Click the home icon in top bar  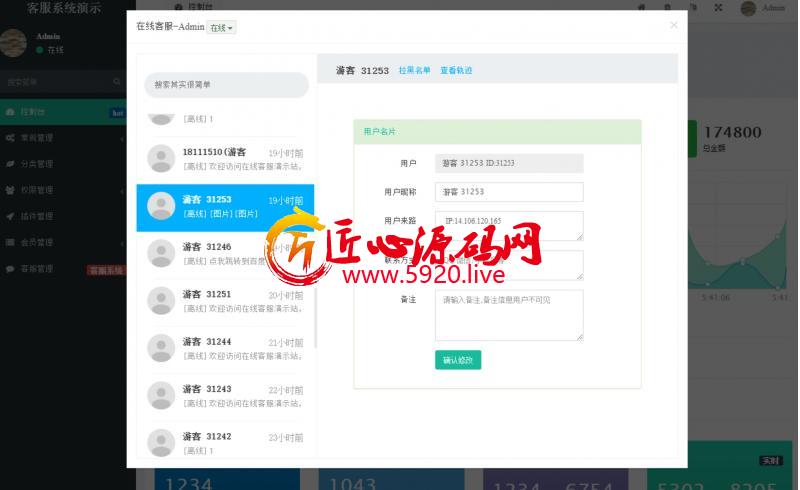641,8
